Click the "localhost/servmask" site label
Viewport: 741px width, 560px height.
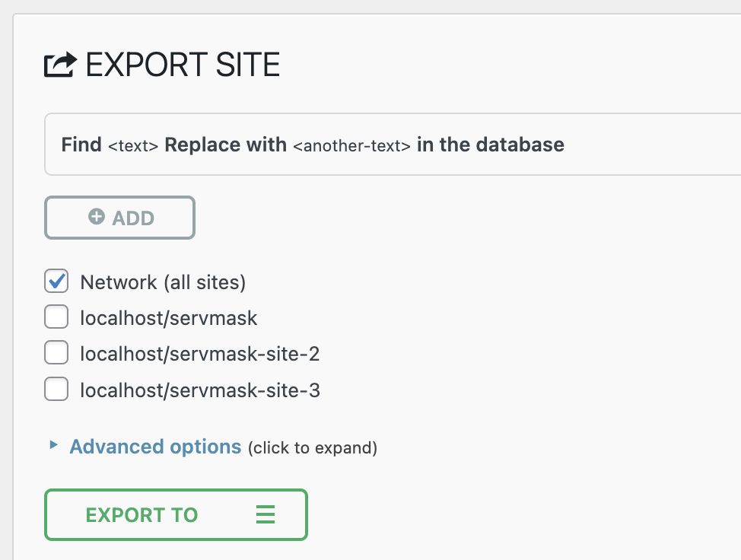[x=169, y=317]
